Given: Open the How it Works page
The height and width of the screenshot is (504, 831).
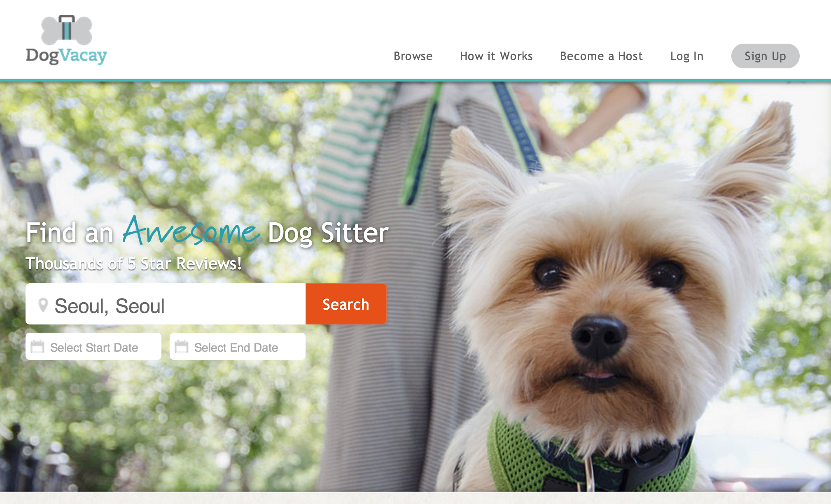Looking at the screenshot, I should (496, 56).
